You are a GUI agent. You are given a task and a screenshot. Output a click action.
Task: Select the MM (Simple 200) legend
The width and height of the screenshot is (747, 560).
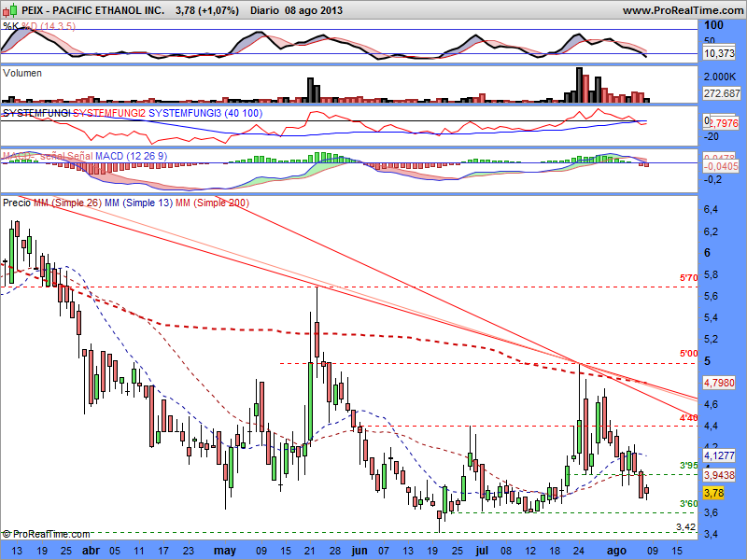point(212,203)
